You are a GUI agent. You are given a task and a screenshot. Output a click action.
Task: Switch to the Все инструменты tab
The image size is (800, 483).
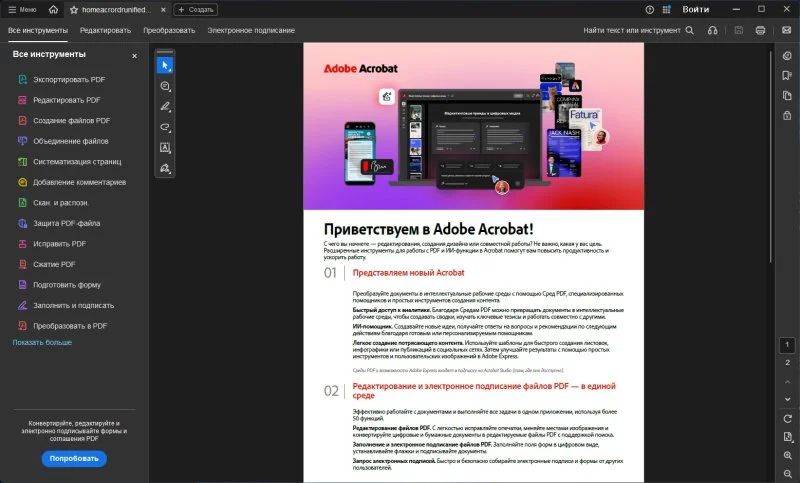pyautogui.click(x=38, y=31)
